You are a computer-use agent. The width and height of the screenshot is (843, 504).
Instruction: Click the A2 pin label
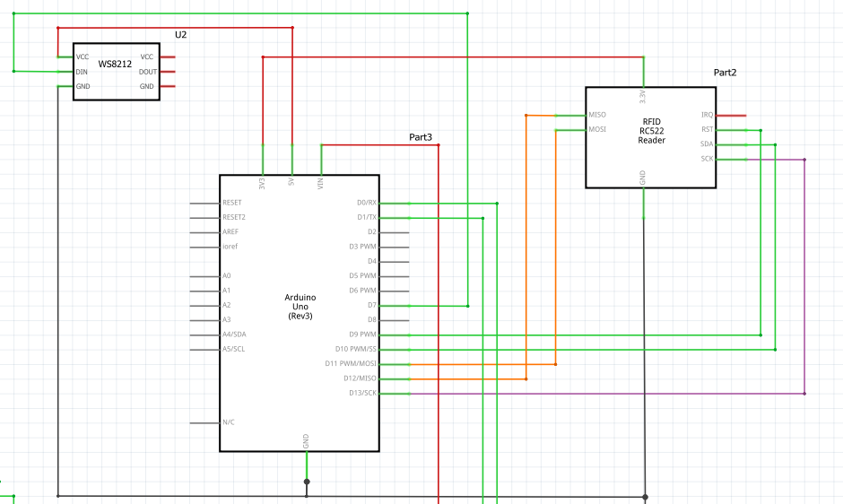(x=226, y=305)
